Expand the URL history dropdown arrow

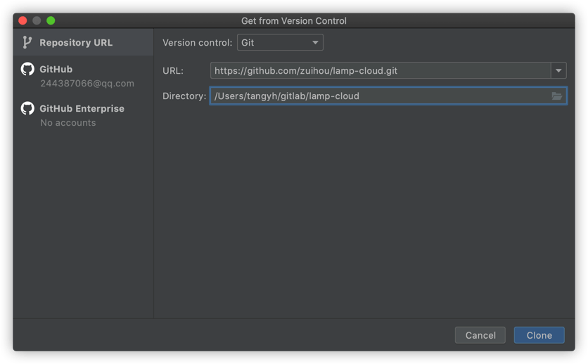pos(558,70)
